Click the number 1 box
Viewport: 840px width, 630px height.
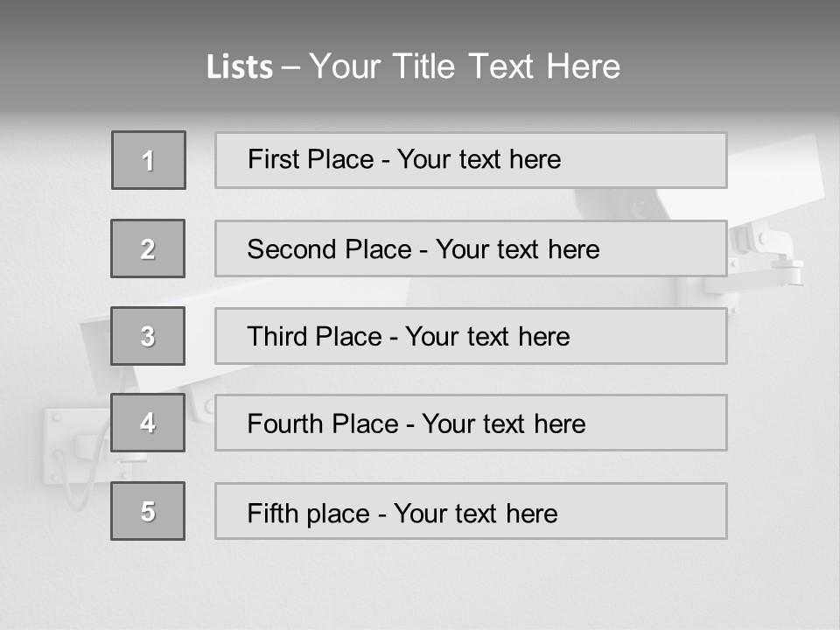149,160
